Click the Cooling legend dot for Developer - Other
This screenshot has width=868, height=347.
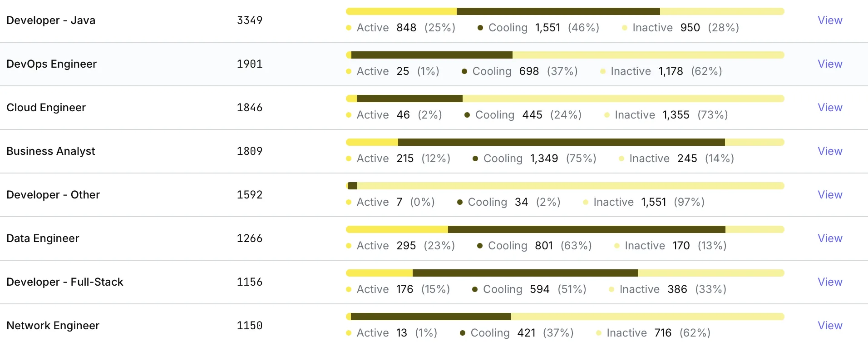[460, 202]
